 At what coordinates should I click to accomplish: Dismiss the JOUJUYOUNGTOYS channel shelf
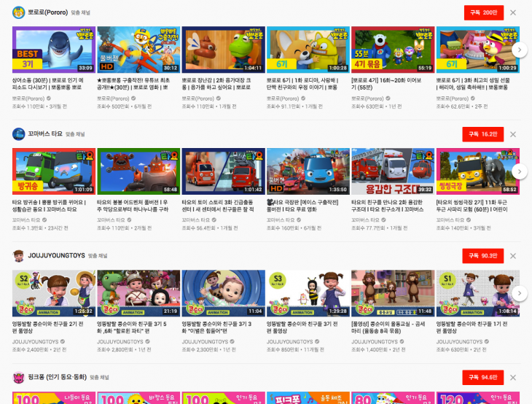pos(513,255)
